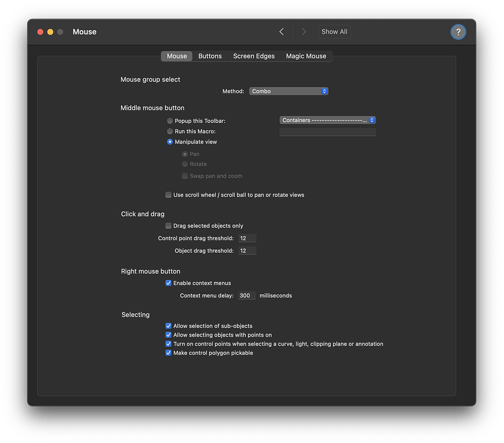Screen dimensions: 504x443
Task: Click the Context menu delay field
Action: (246, 295)
